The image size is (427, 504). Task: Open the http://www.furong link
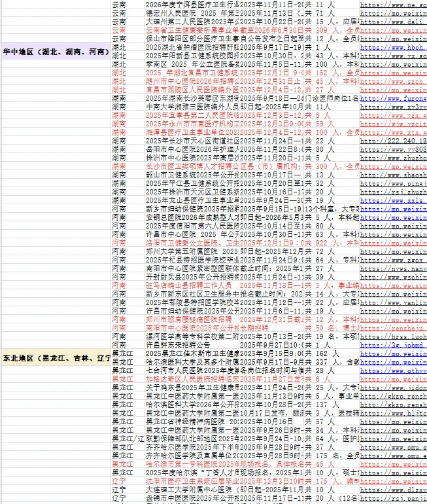coord(393,98)
